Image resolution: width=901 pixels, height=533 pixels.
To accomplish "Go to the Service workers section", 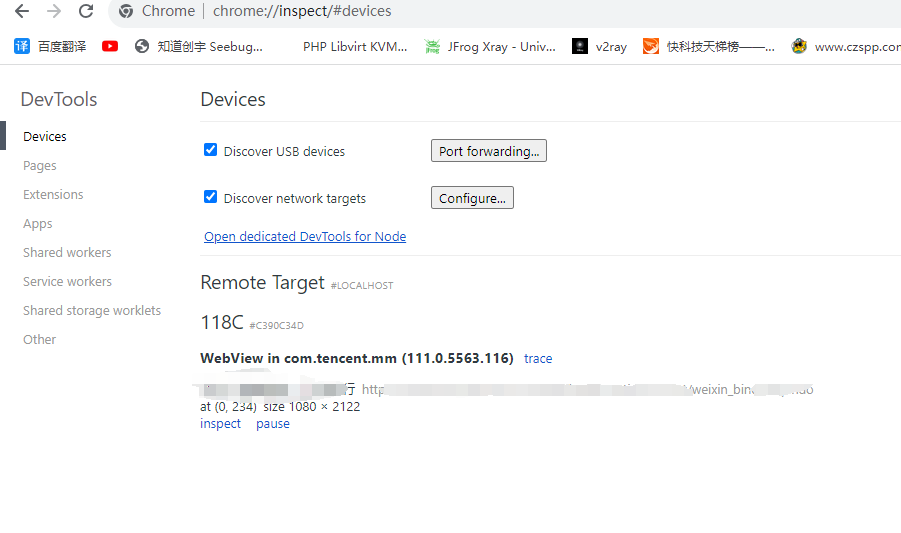I will tap(67, 282).
